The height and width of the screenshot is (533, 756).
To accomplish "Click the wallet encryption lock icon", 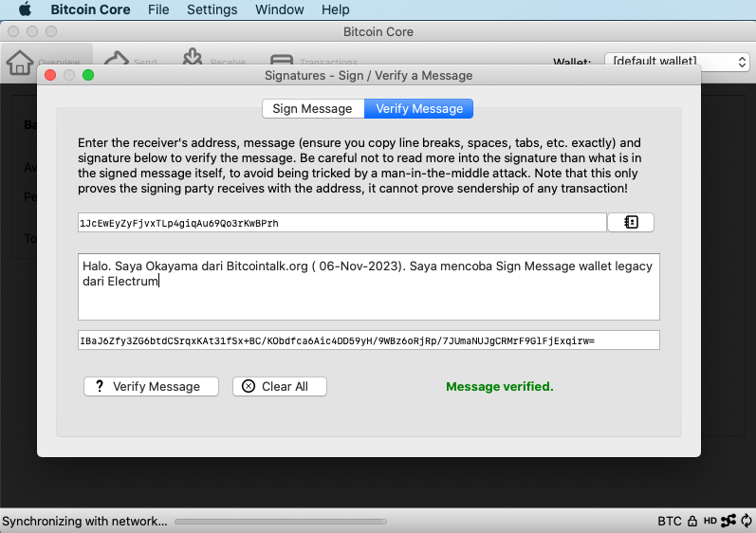I will 692,521.
